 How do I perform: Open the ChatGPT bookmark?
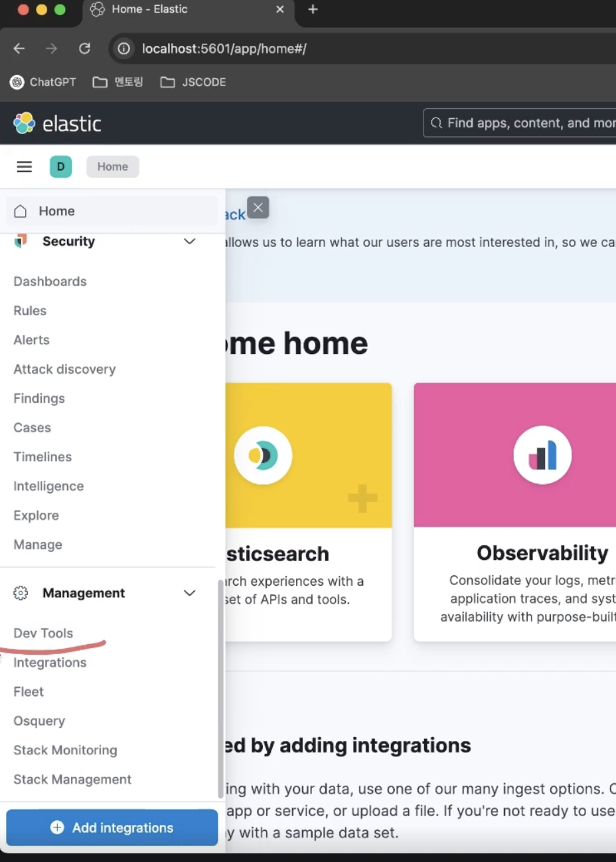point(43,82)
